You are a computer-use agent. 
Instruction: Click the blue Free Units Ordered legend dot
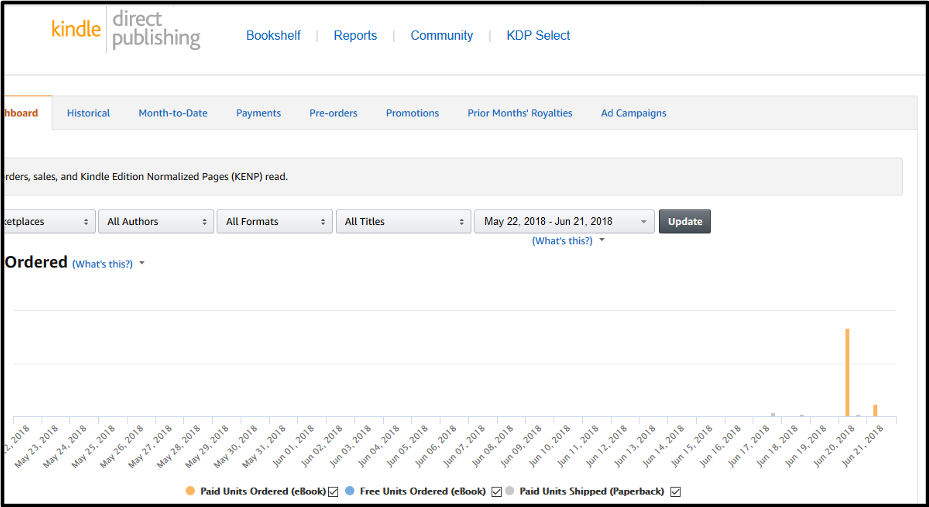(350, 491)
